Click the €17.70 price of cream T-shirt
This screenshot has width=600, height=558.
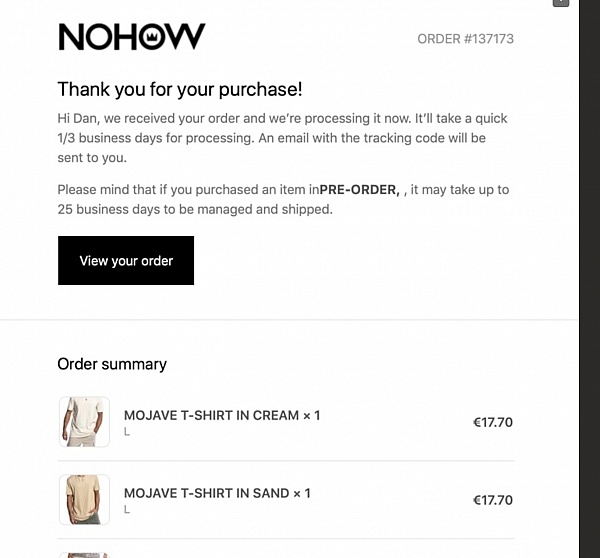(x=493, y=422)
